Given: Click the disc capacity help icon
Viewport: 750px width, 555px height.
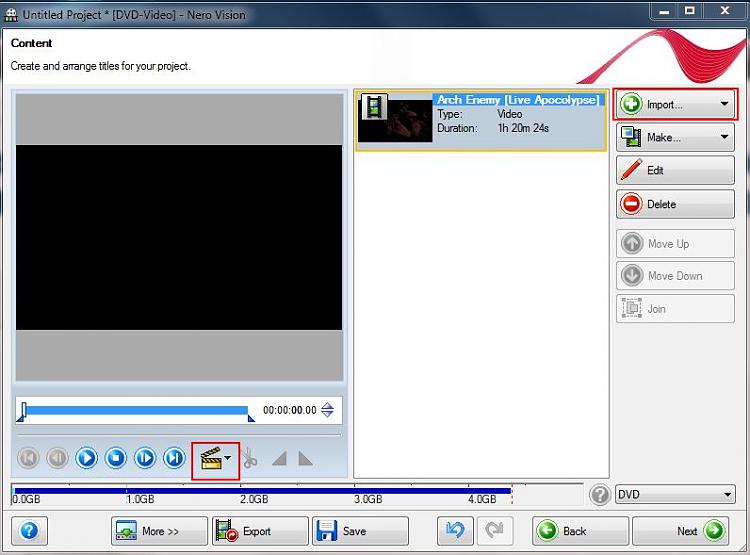Looking at the screenshot, I should [x=600, y=495].
